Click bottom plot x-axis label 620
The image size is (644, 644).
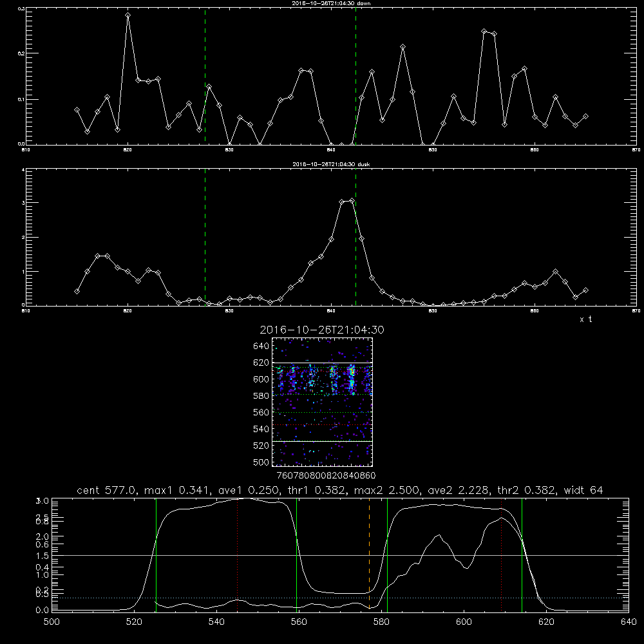click(547, 622)
